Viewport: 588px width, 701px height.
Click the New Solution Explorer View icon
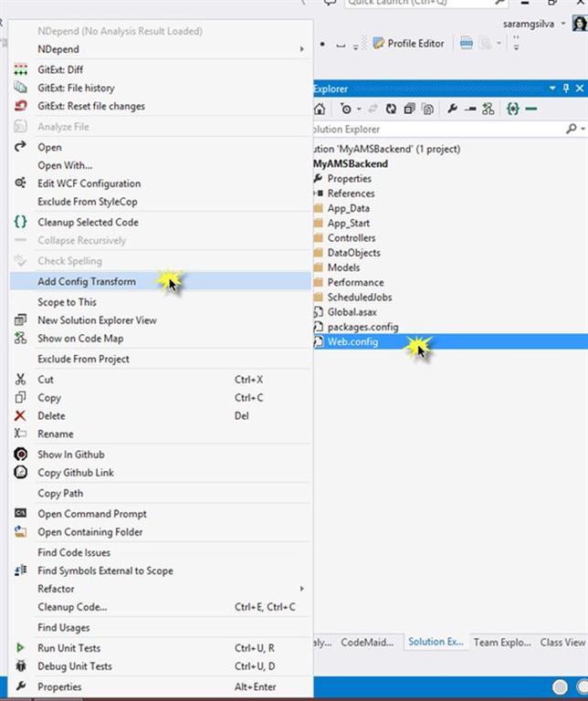(21, 320)
